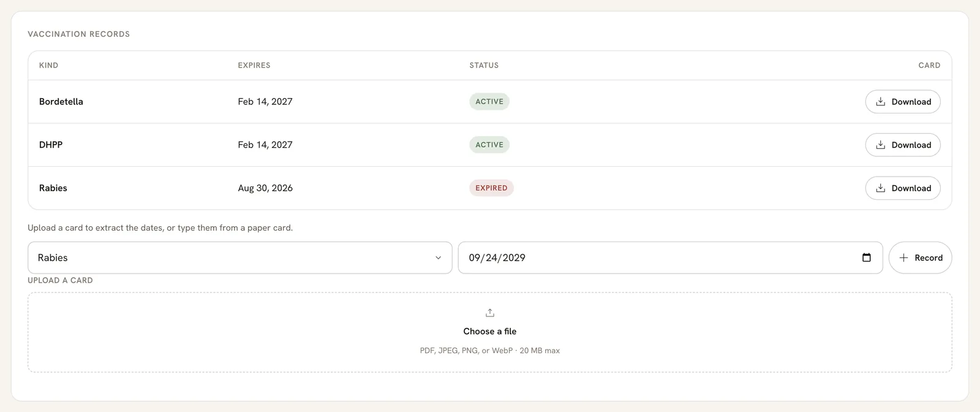Image resolution: width=980 pixels, height=412 pixels.
Task: Click the EXPIRED status badge
Action: pos(491,188)
